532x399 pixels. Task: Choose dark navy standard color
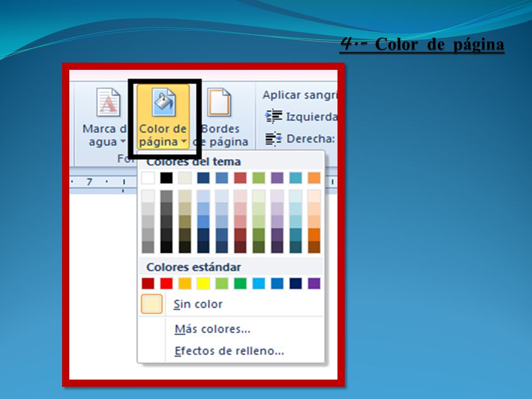(295, 283)
